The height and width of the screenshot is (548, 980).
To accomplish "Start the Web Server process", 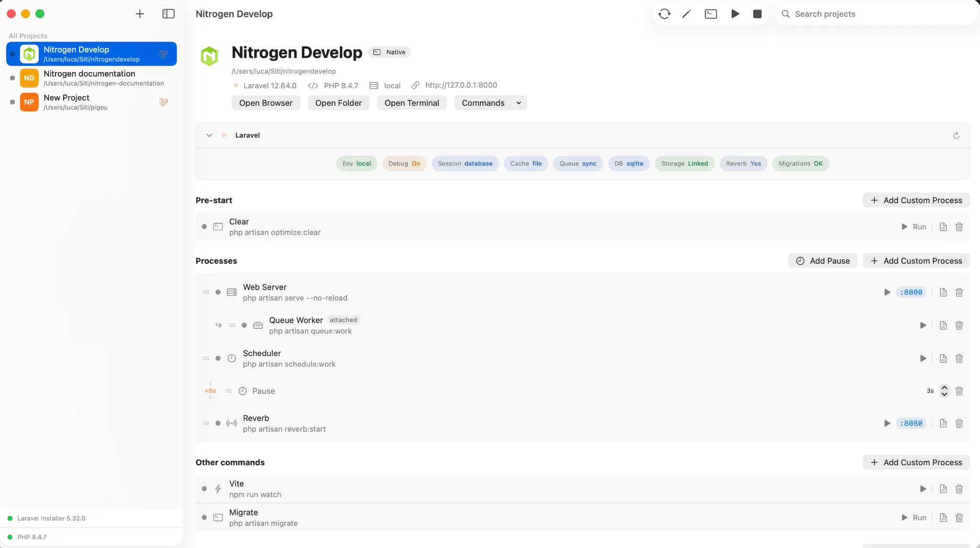I will click(x=887, y=292).
